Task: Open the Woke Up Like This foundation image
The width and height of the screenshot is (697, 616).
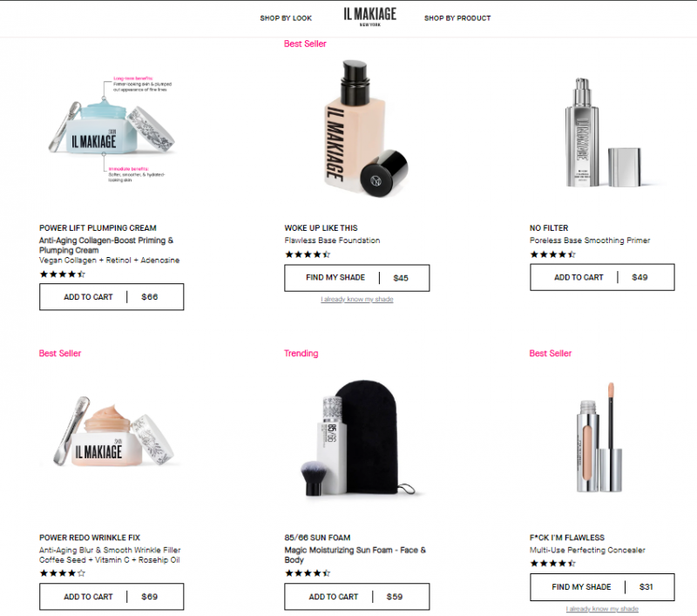Action: [x=363, y=129]
